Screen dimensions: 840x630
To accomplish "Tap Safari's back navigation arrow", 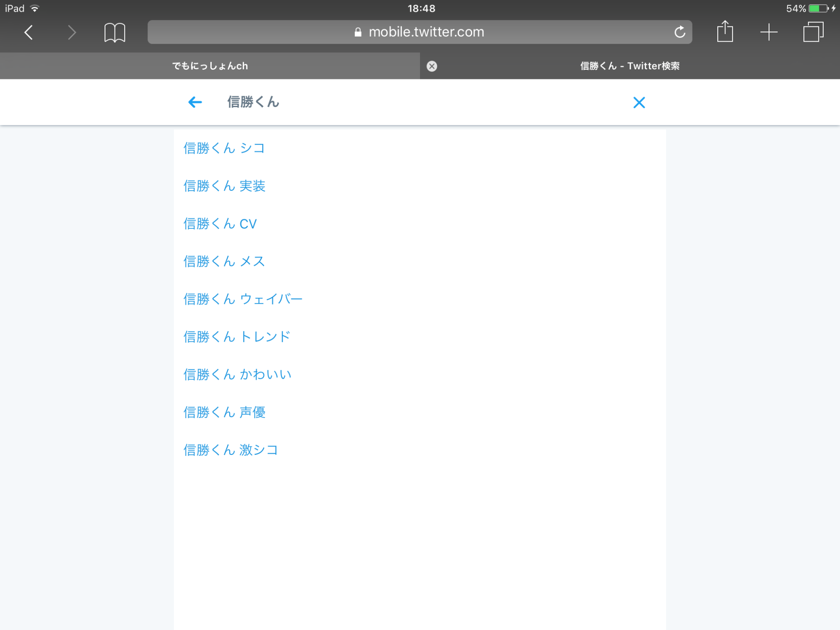I will point(29,32).
